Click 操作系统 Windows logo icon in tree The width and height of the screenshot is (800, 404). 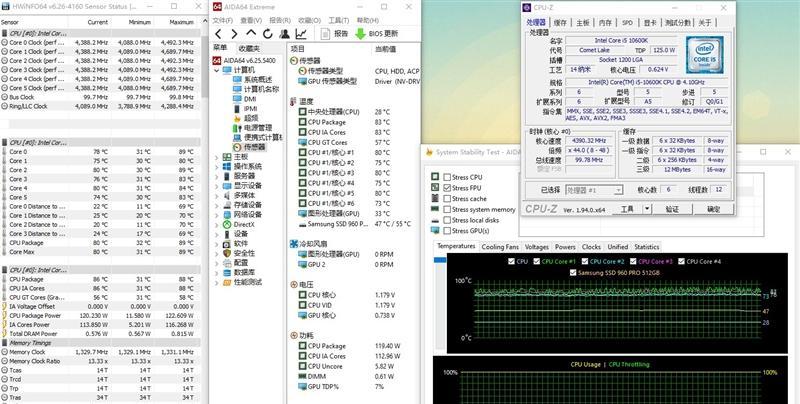click(x=227, y=166)
